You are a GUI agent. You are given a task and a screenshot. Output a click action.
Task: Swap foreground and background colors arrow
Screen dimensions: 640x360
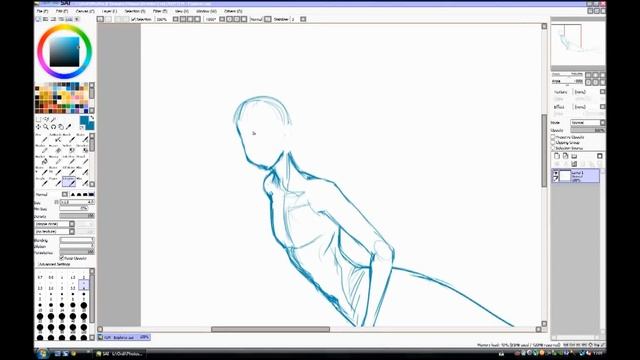(92, 118)
